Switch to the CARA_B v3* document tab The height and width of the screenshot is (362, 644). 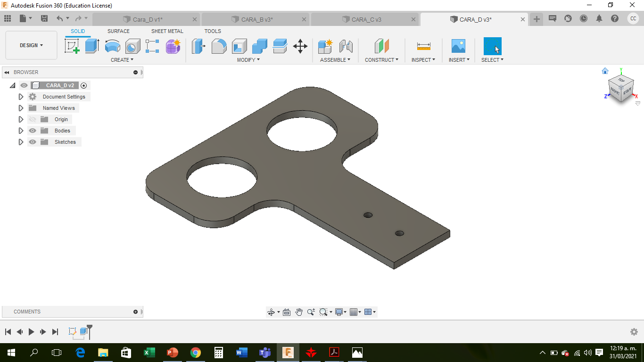(256, 19)
